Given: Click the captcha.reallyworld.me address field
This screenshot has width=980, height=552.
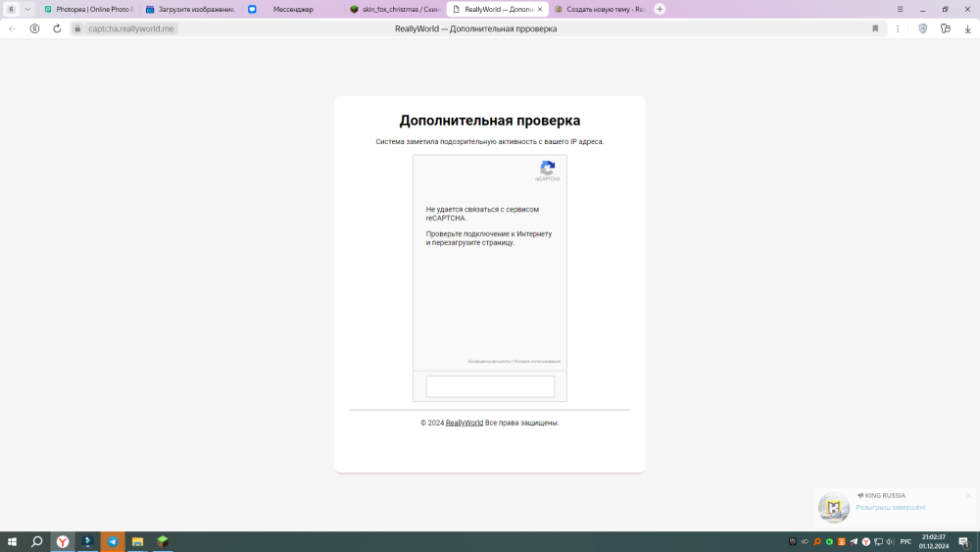Looking at the screenshot, I should 130,28.
